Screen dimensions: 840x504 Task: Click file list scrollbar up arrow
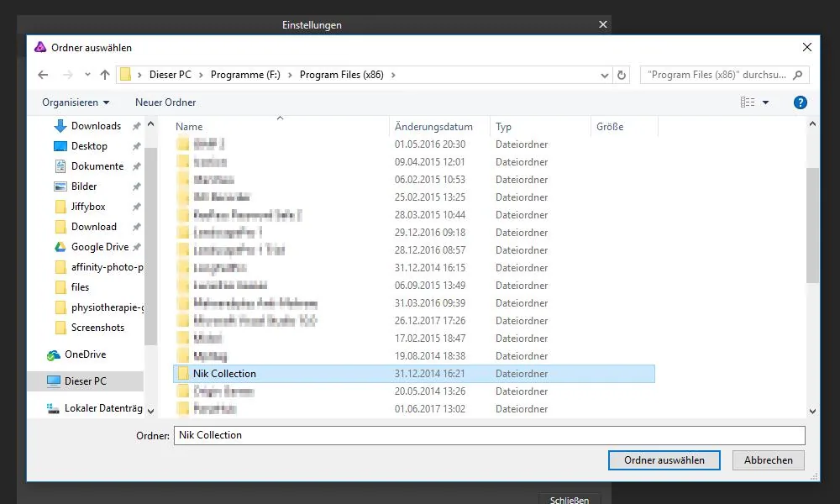pos(812,123)
